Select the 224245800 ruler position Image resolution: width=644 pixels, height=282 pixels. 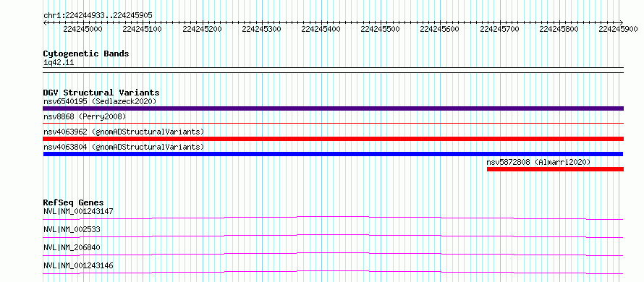pos(559,29)
